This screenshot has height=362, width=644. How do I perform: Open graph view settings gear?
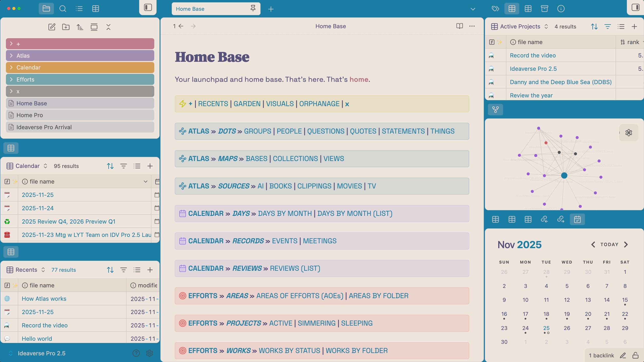pos(629,133)
